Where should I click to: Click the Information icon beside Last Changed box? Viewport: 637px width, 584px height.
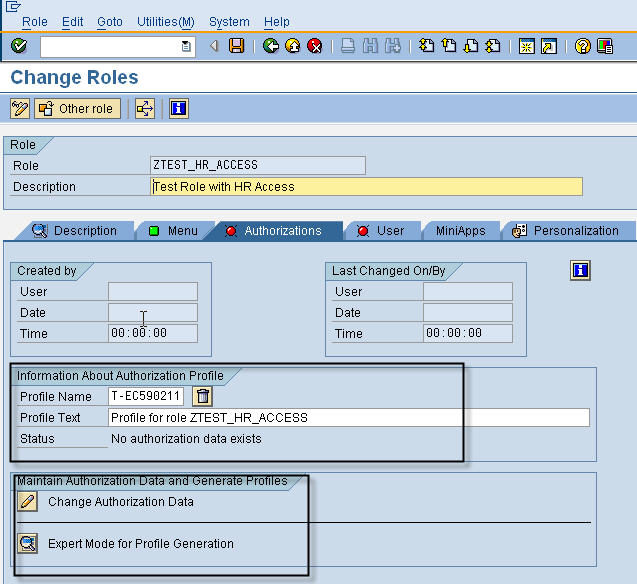pyautogui.click(x=580, y=270)
